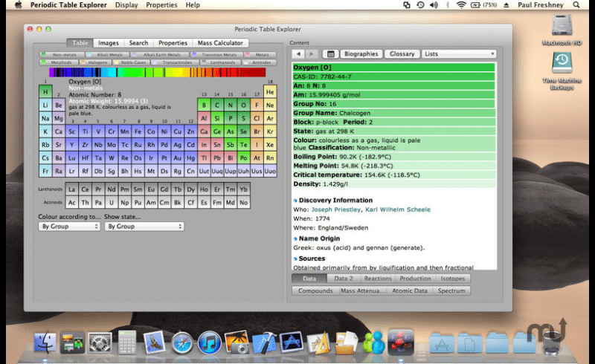Click Paul Freshney user menu
Viewport: 595px width, 364px height.
coord(541,5)
